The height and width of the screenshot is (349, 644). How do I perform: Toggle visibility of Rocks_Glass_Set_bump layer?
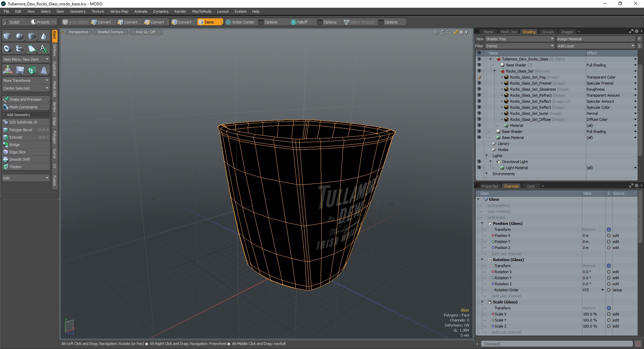[x=479, y=113]
